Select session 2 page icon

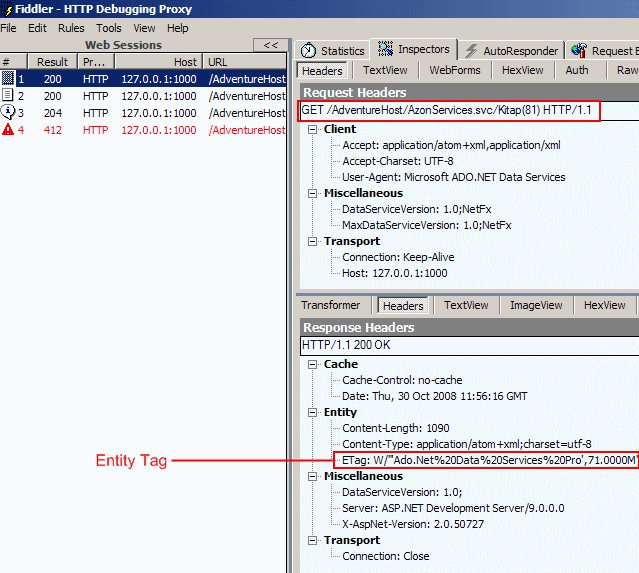pyautogui.click(x=8, y=95)
